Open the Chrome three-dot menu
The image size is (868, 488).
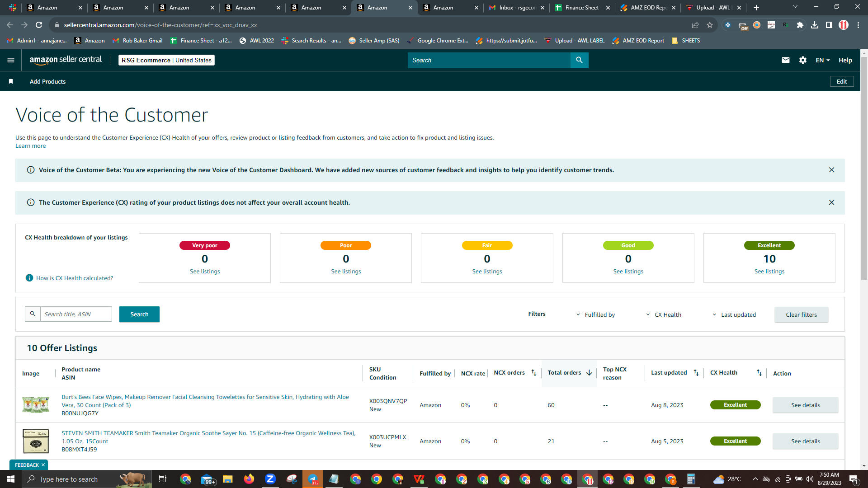point(858,25)
